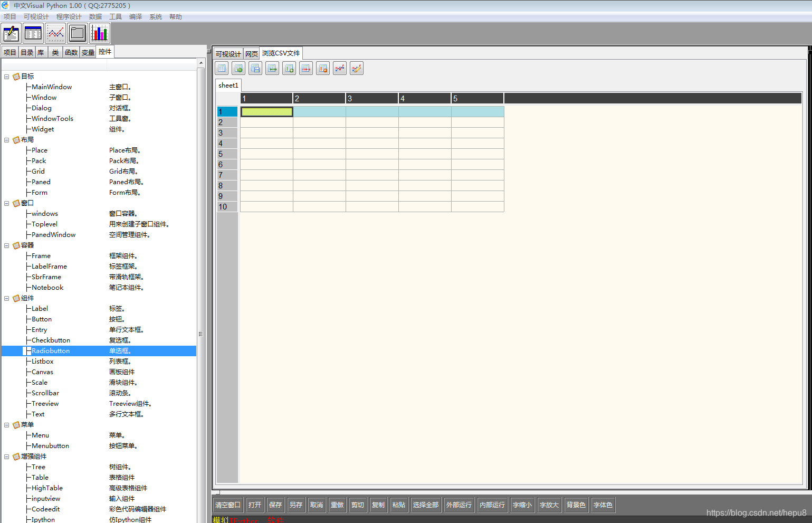Select the Radiobutton tree item
Image resolution: width=812 pixels, height=523 pixels.
pos(99,351)
